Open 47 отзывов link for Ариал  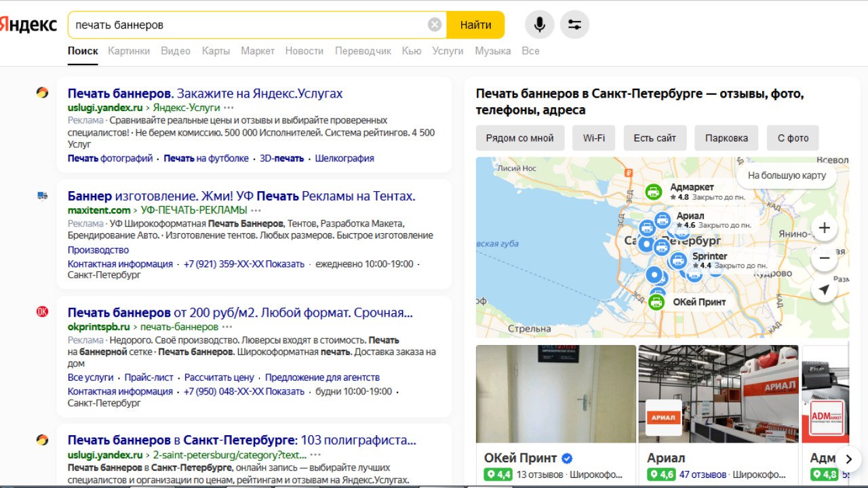[x=703, y=474]
